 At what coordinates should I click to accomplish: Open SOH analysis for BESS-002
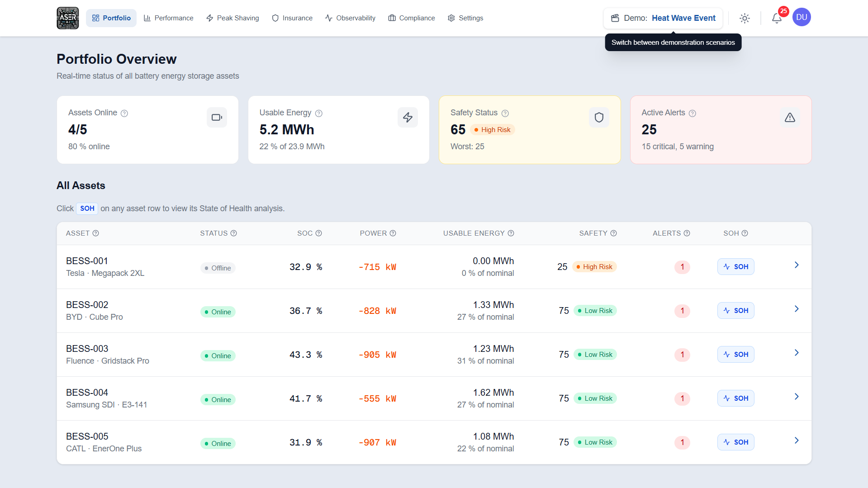736,311
